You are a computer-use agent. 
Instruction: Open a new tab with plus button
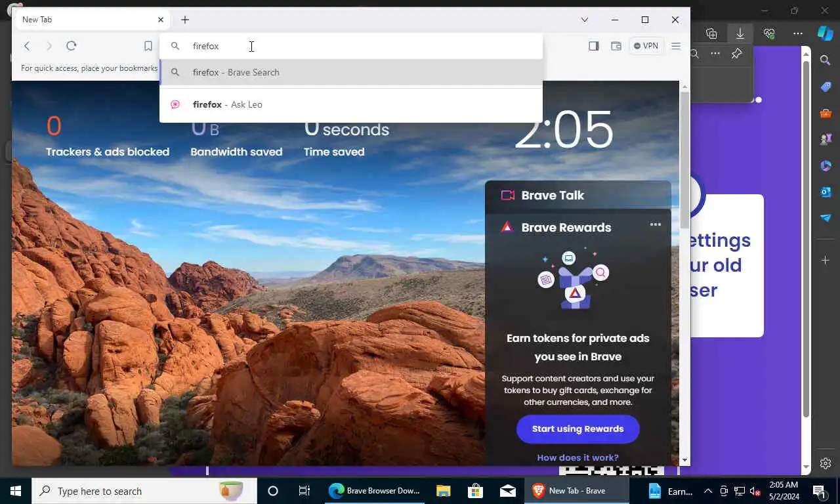[185, 20]
